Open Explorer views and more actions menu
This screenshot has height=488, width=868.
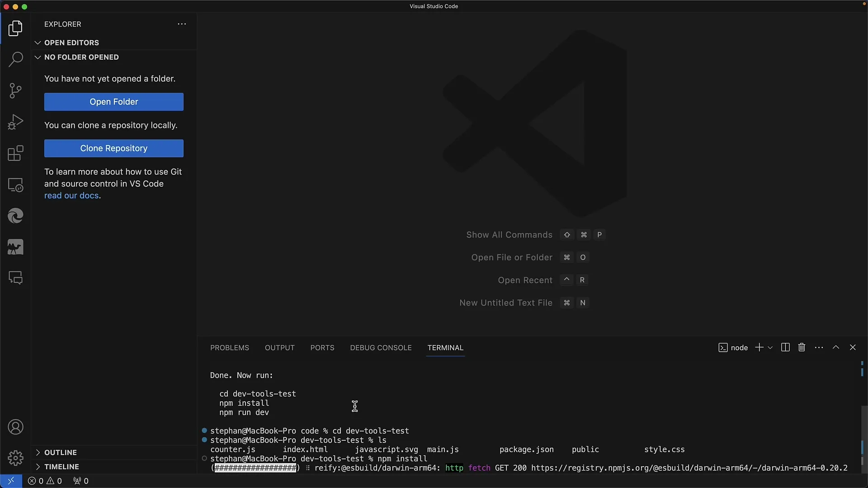(182, 24)
